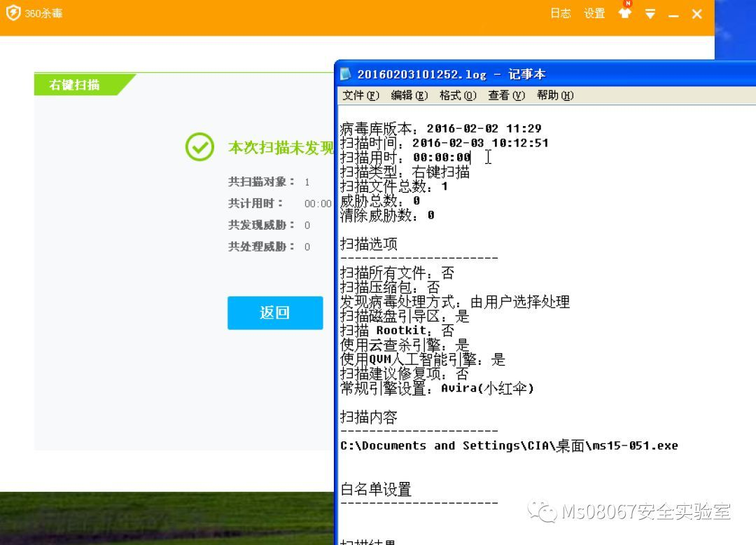This screenshot has width=756, height=545.
Task: Click the 共计用时 label
Action: pyautogui.click(x=255, y=204)
